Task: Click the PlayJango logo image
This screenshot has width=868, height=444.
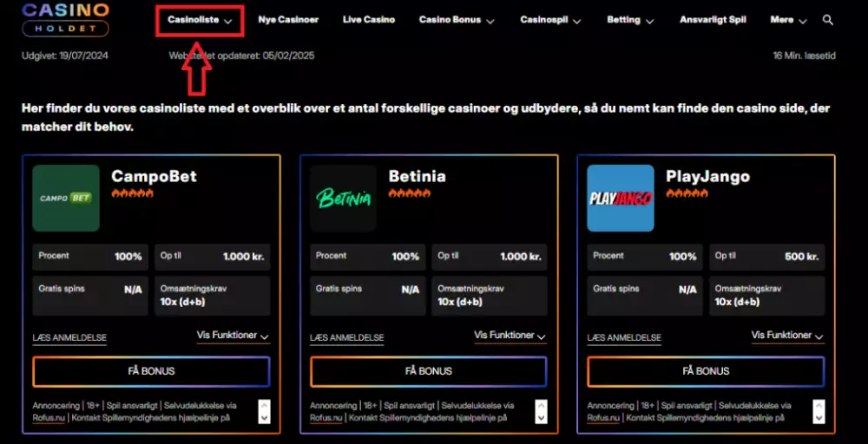Action: click(620, 198)
